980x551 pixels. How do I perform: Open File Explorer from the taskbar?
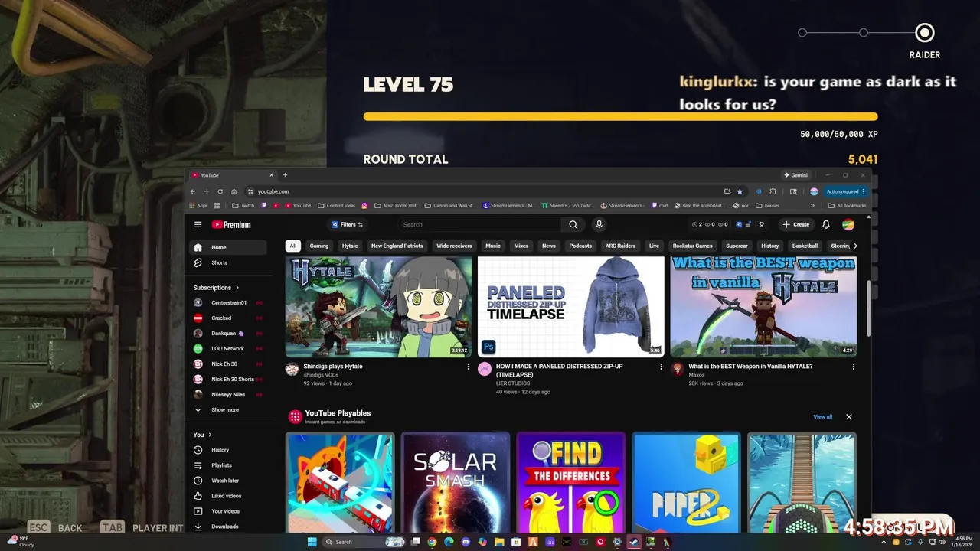(x=499, y=542)
